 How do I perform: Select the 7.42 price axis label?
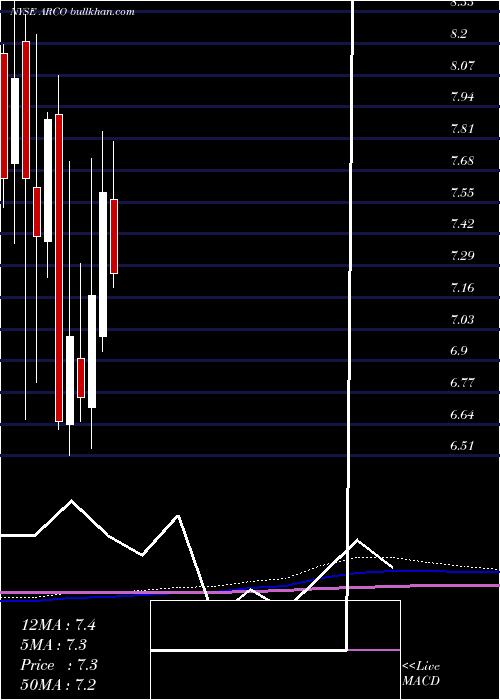(x=462, y=224)
